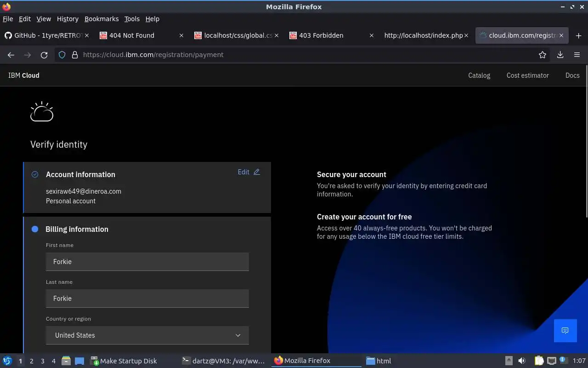Open the clipboard manager tray icon

click(x=539, y=361)
